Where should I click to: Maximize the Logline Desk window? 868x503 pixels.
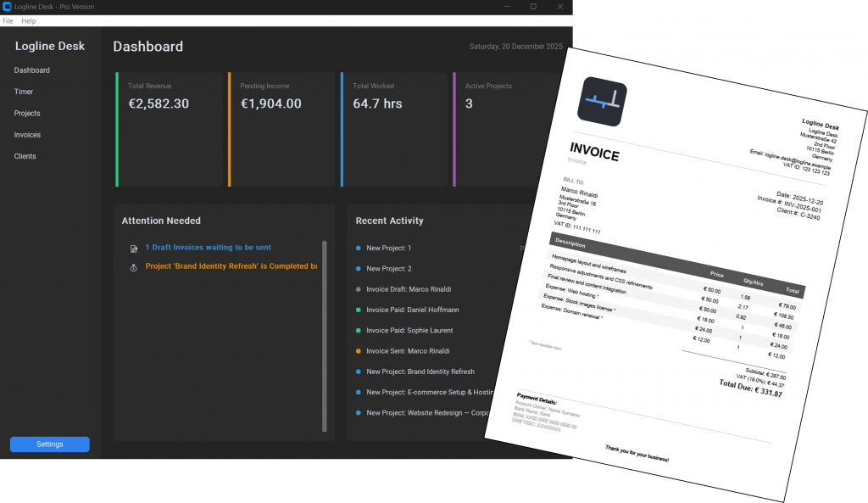click(533, 7)
